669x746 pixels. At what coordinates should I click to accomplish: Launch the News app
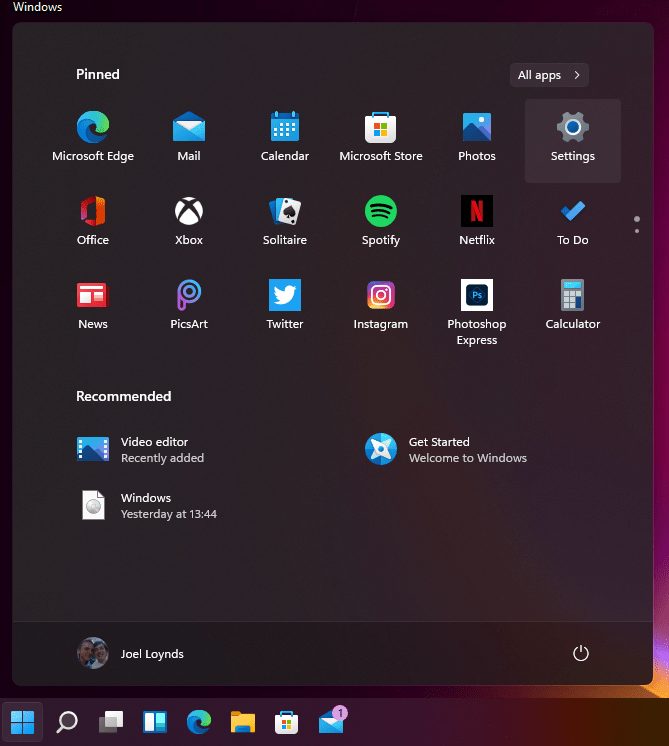pyautogui.click(x=93, y=305)
